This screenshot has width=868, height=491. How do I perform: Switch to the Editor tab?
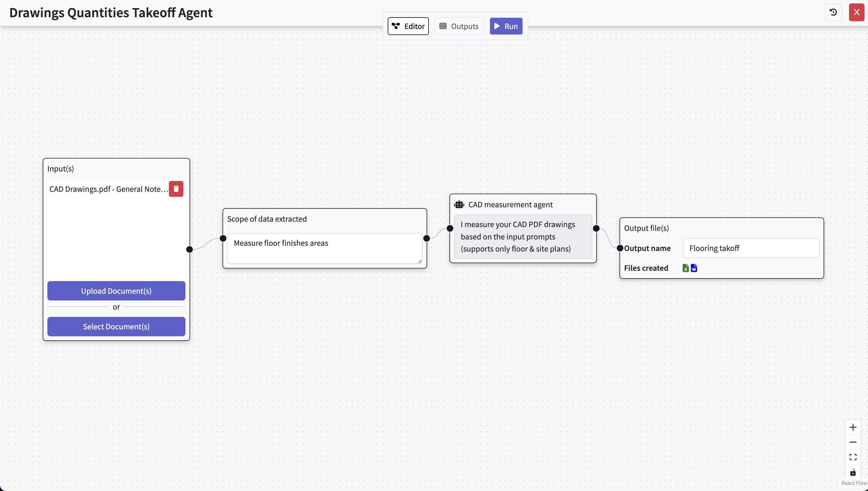(x=408, y=26)
